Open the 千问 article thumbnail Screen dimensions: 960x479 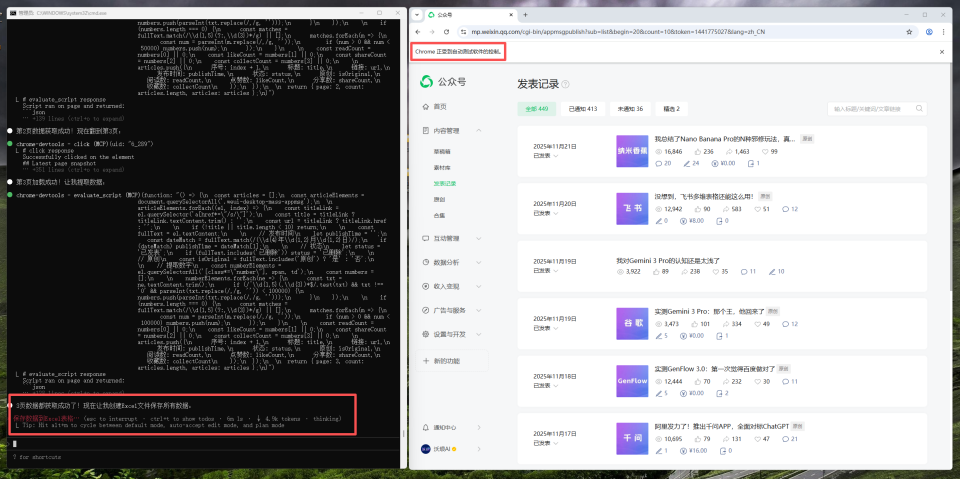coord(632,438)
